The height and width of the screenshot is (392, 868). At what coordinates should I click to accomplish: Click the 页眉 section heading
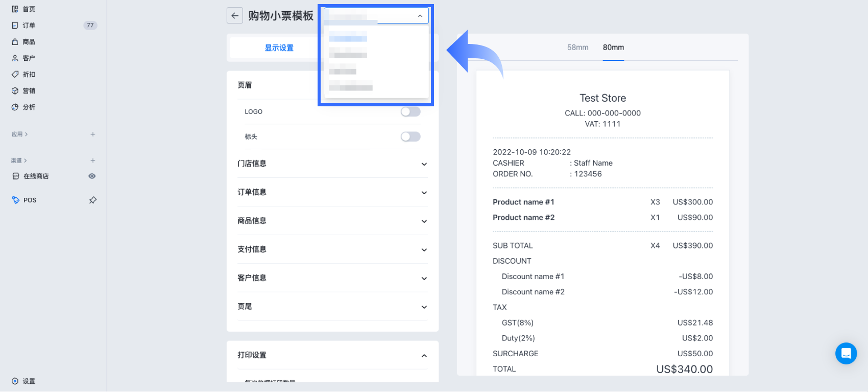pos(245,85)
